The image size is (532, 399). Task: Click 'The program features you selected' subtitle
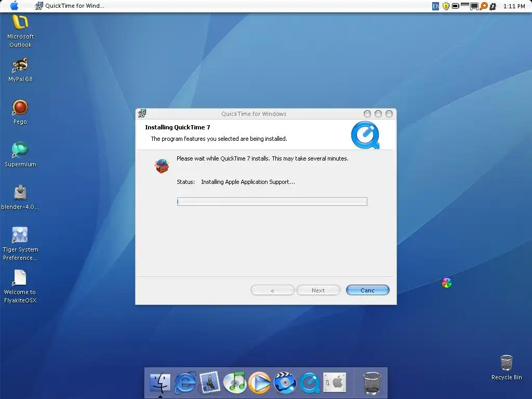point(219,139)
